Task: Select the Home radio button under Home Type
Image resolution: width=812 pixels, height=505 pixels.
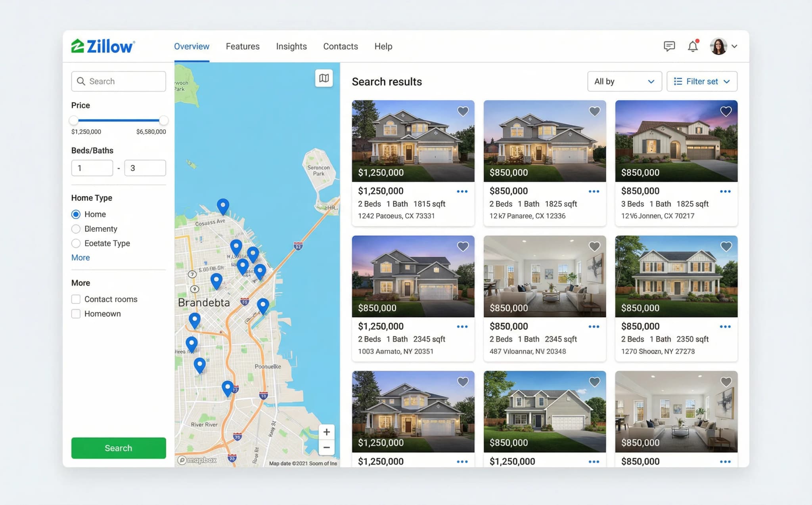Action: point(76,214)
